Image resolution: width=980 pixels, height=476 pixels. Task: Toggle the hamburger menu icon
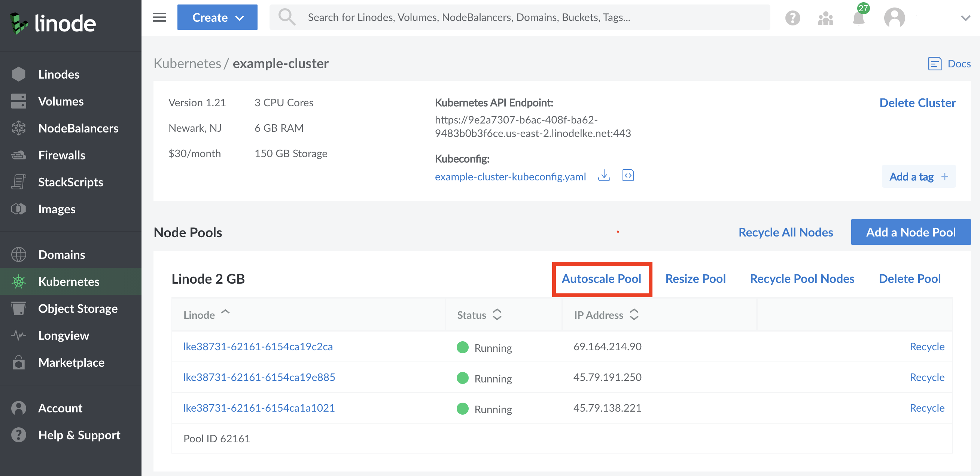click(159, 17)
